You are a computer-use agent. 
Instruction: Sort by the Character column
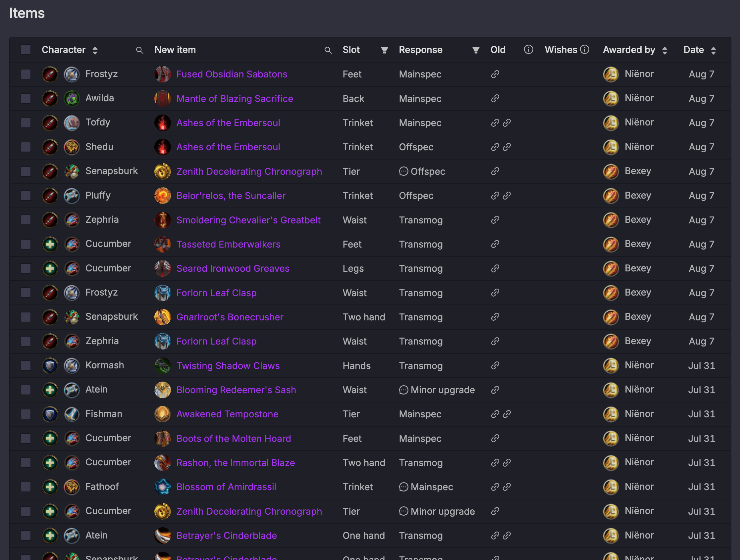click(95, 50)
